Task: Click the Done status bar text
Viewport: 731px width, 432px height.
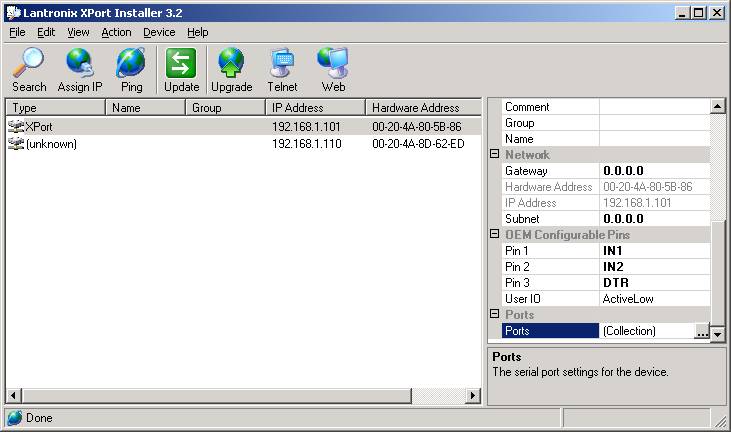Action: [39, 418]
